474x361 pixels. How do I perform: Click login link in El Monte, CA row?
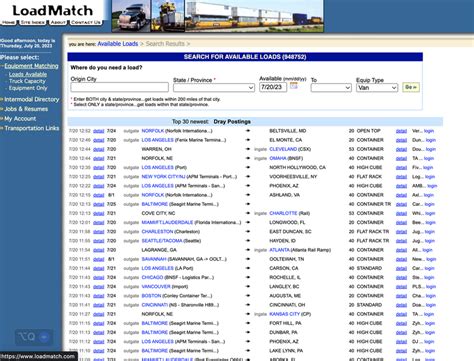tap(431, 140)
